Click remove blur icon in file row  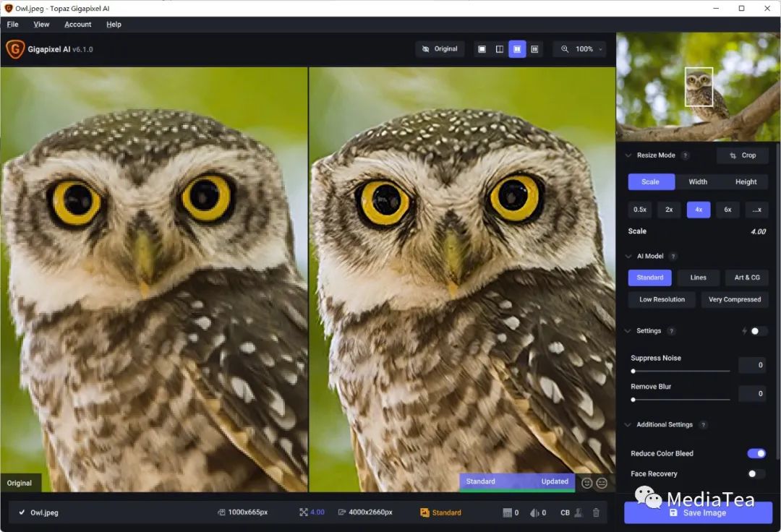[534, 512]
